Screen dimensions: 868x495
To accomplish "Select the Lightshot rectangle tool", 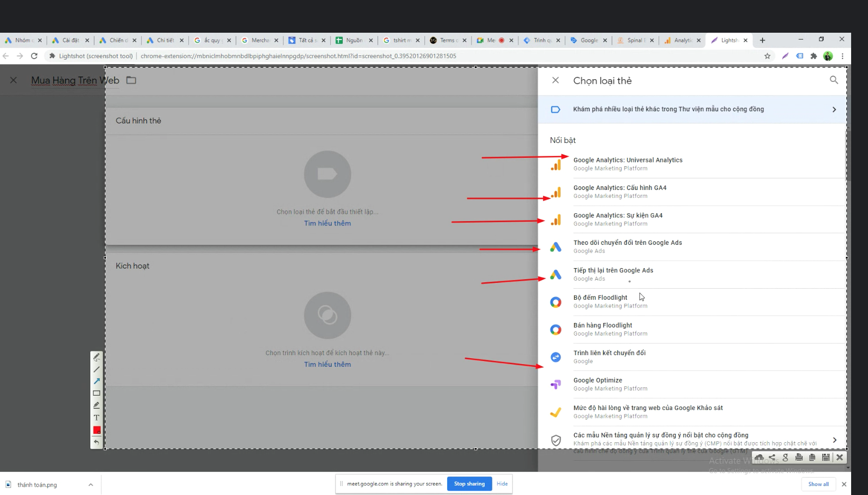I will tap(97, 393).
